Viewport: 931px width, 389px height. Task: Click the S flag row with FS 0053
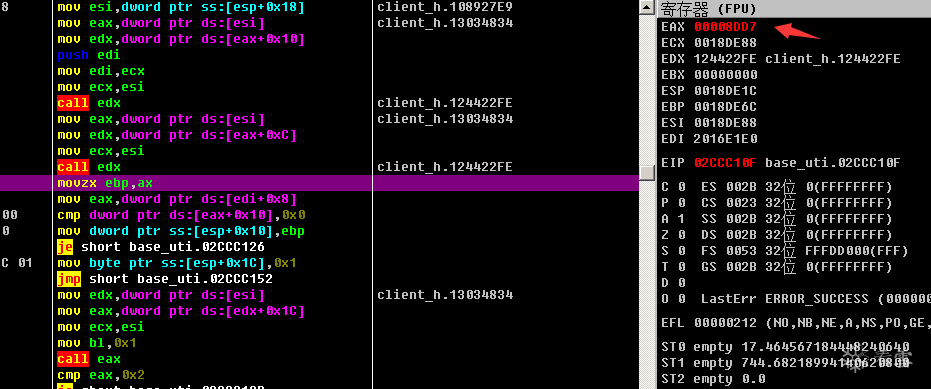click(784, 251)
